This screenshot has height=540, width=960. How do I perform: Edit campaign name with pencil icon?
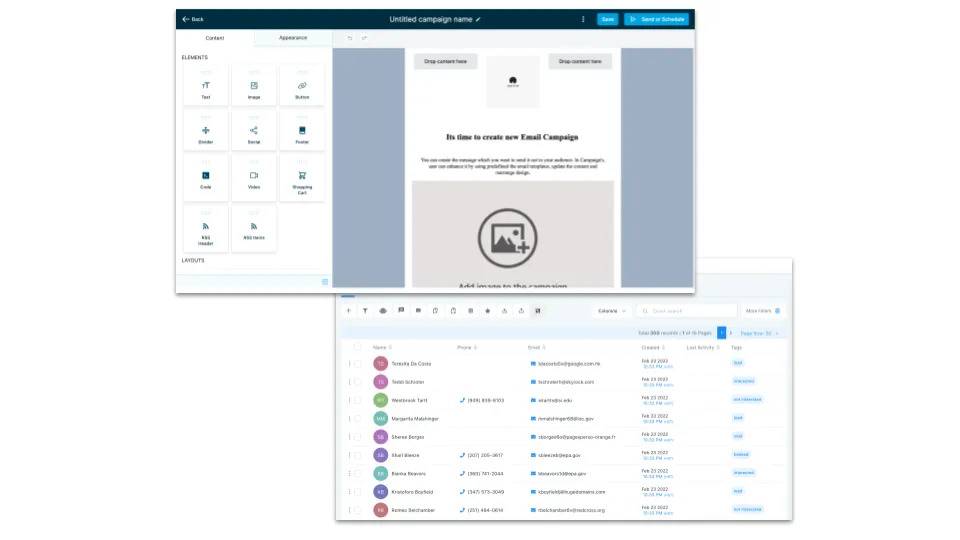coord(478,20)
